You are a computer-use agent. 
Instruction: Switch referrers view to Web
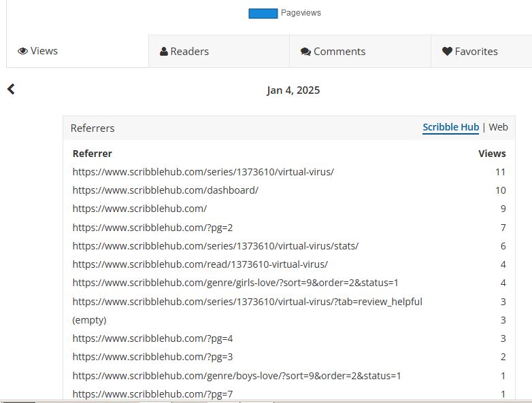pos(498,127)
